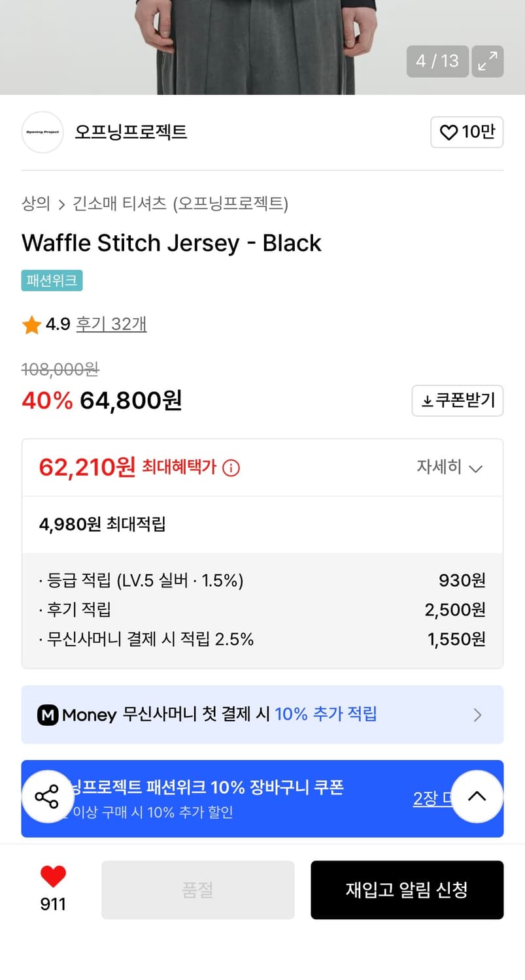Image resolution: width=525 pixels, height=980 pixels.
Task: Click the 오프닝프로젝트 brand logo
Action: pos(42,132)
